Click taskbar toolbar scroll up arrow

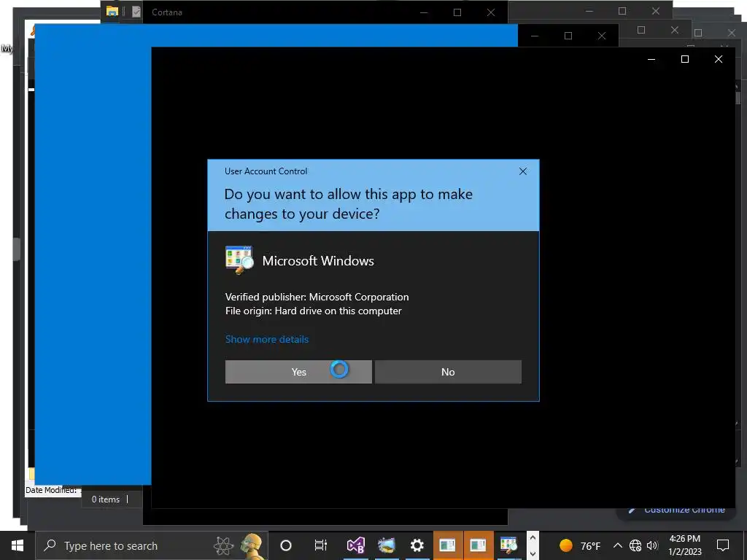coord(533,538)
